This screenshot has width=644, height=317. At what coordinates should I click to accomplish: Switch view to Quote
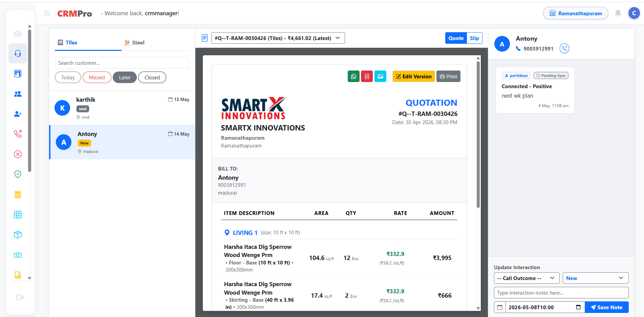coord(456,38)
